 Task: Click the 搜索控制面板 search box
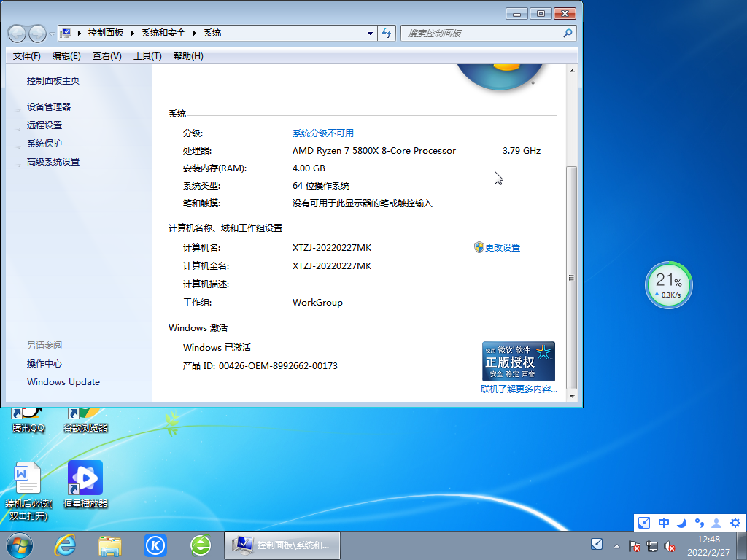[485, 33]
